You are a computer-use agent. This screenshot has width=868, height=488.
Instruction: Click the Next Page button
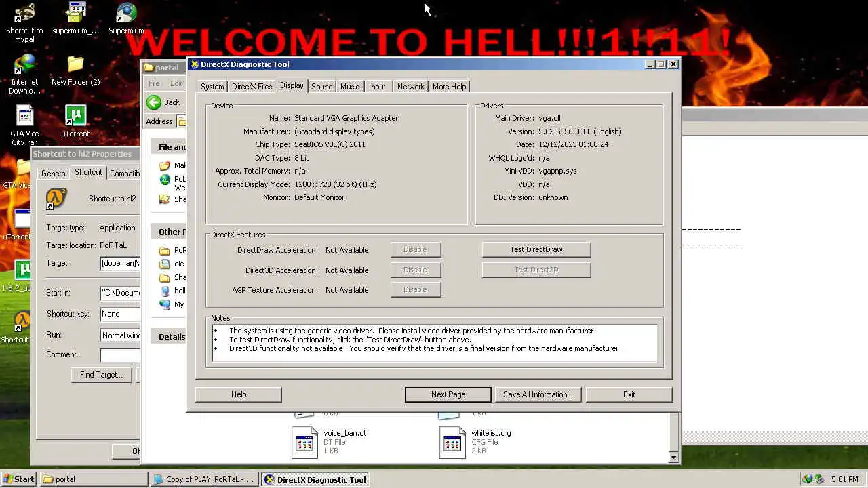coord(448,394)
